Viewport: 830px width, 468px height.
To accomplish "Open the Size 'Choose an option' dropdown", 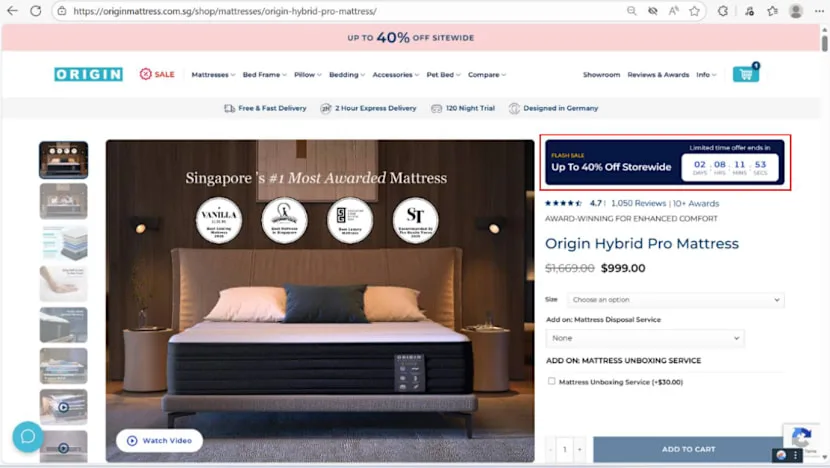I will [x=675, y=300].
